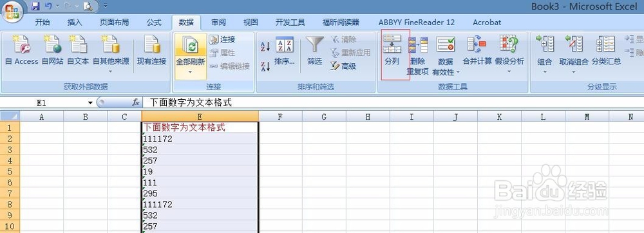The image size is (644, 233).
Task: Click cell E7 containing 295
Action: 200,193
